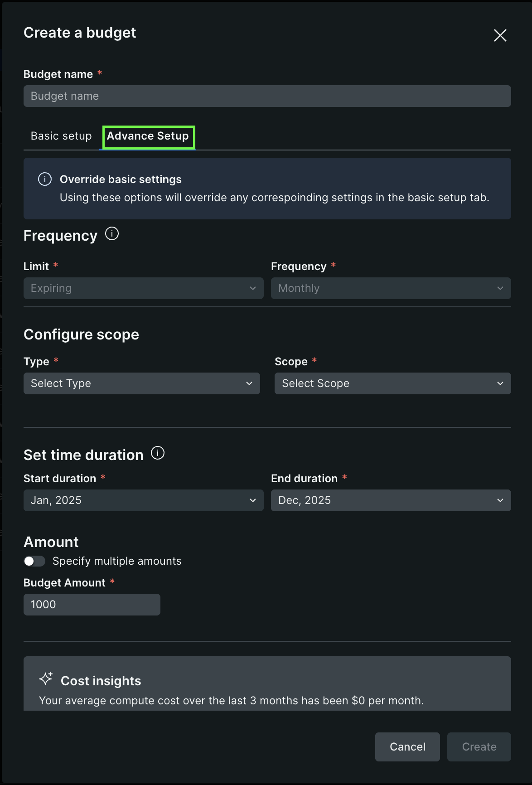Change End duration from Dec, 2025

click(391, 500)
